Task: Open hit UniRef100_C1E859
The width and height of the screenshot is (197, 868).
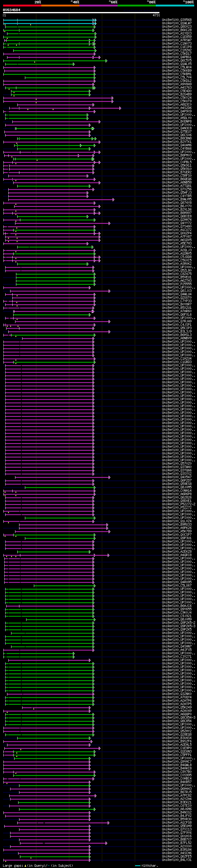Action: click(177, 37)
